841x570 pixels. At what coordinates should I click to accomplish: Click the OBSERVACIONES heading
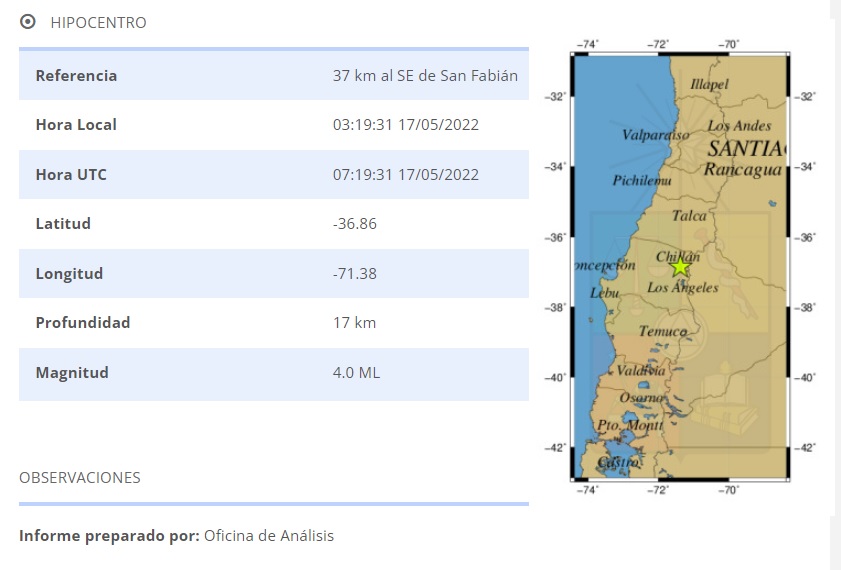pos(80,477)
